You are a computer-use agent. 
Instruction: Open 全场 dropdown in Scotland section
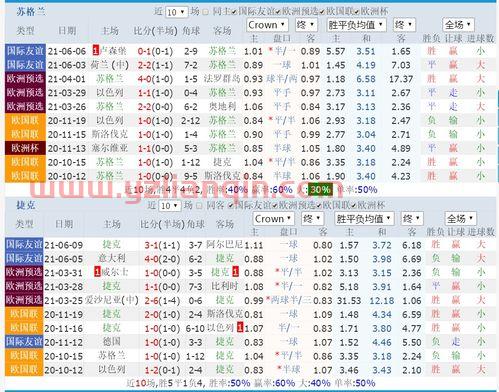point(458,25)
